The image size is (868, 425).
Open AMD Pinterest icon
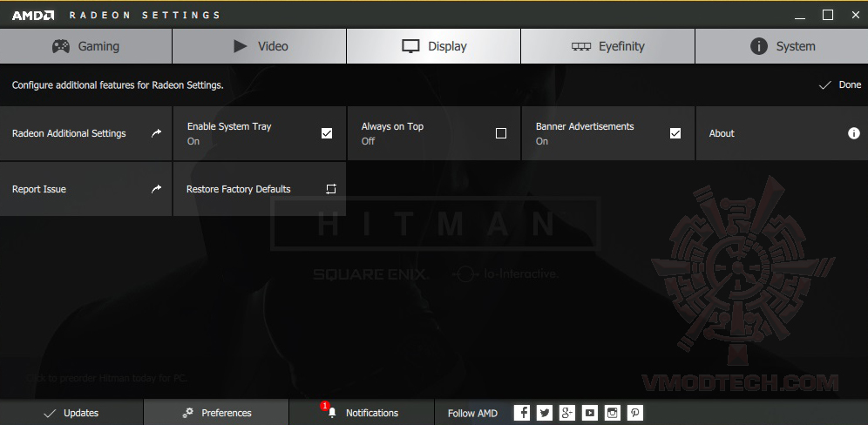(635, 413)
